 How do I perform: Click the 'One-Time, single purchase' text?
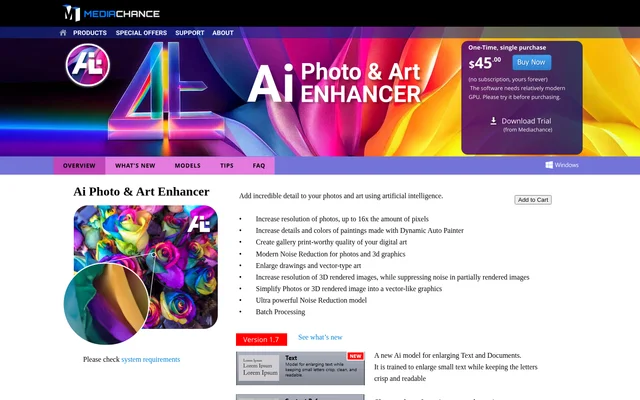click(507, 47)
